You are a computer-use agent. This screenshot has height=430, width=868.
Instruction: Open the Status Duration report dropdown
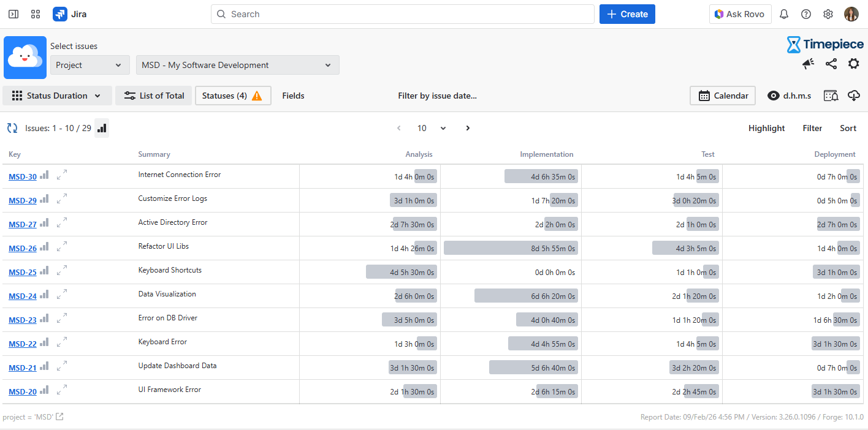(x=58, y=96)
